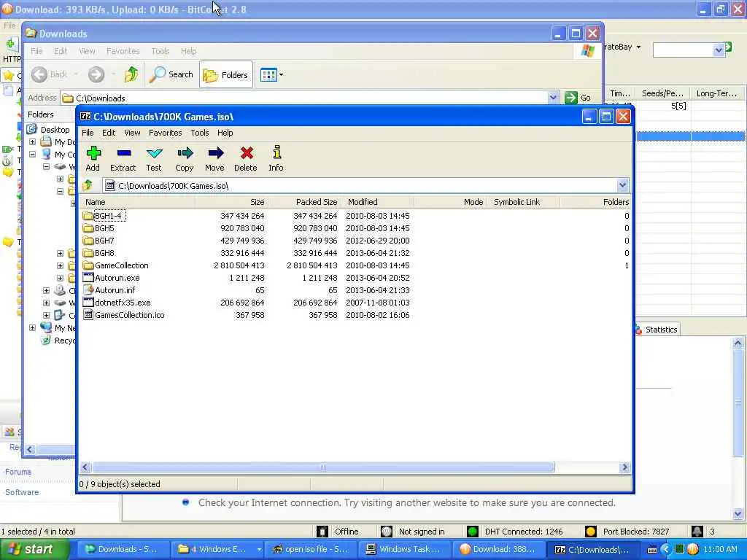Click the Back button in Downloads window
Screen dimensions: 747x560
[x=50, y=74]
